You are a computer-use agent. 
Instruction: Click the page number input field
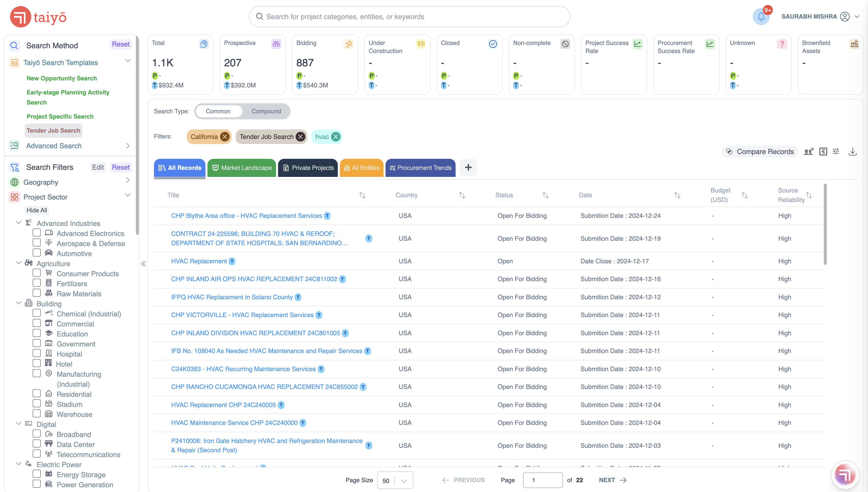[542, 480]
